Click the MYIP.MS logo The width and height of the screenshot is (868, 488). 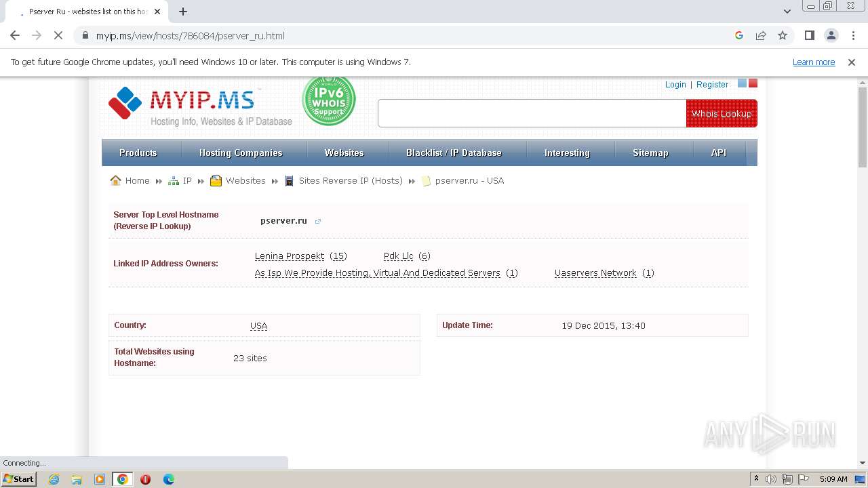[201, 106]
